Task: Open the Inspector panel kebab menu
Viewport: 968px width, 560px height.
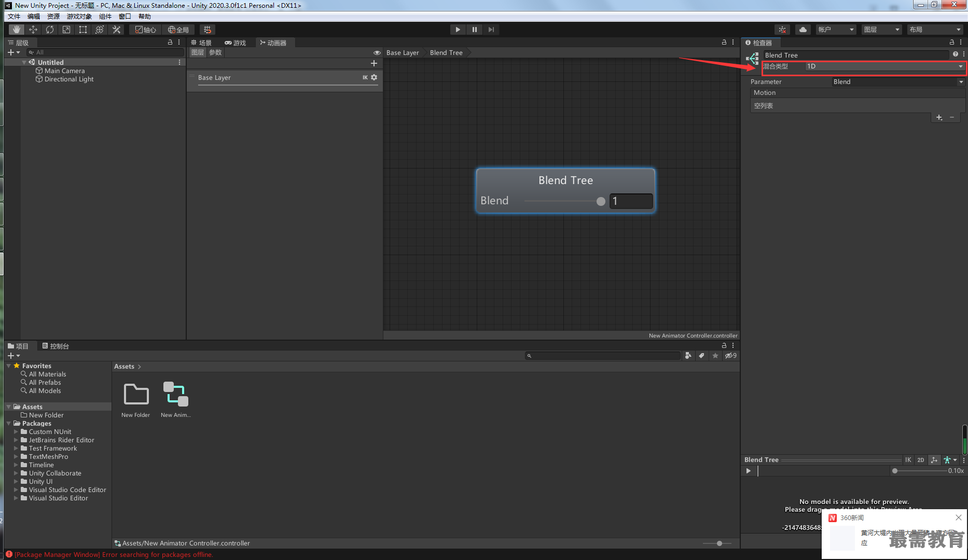Action: coord(961,43)
